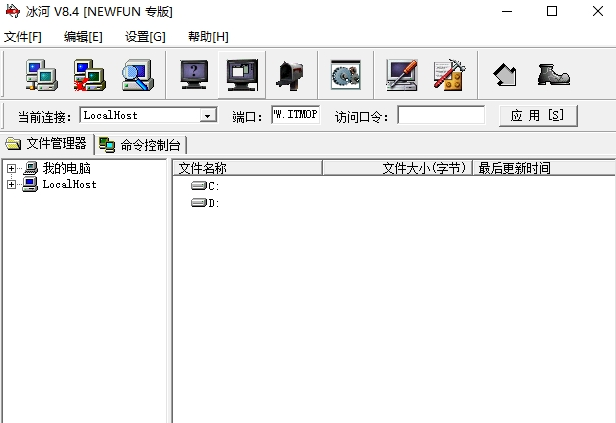Screen dimensions: 616x423
Task: Click the gears system settings icon
Action: click(x=346, y=75)
